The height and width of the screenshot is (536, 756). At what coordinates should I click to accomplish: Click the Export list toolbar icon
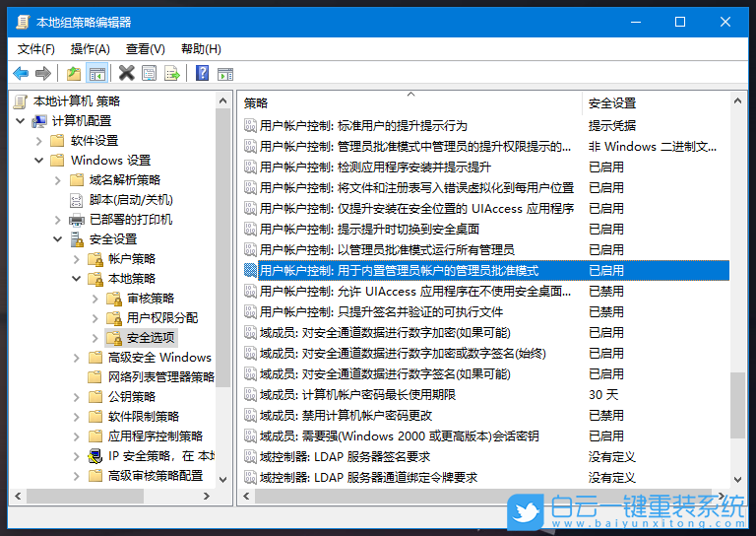pyautogui.click(x=172, y=74)
